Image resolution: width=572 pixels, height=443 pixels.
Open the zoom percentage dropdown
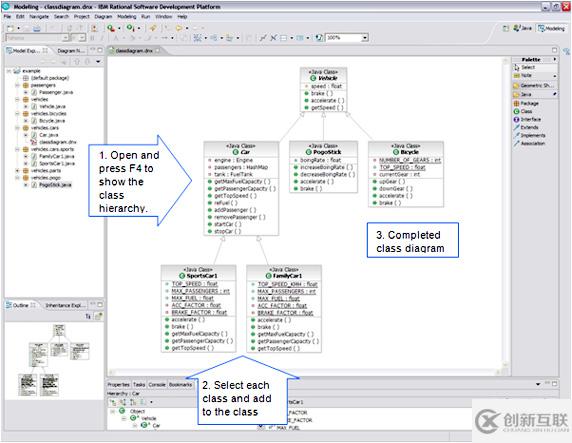[365, 38]
